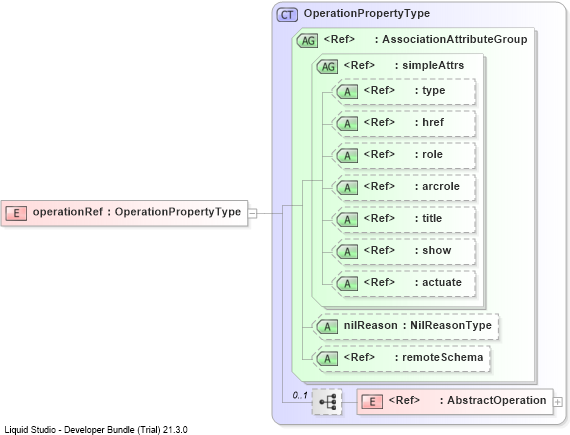Click the CT icon of OperationPropertyType

pyautogui.click(x=287, y=15)
